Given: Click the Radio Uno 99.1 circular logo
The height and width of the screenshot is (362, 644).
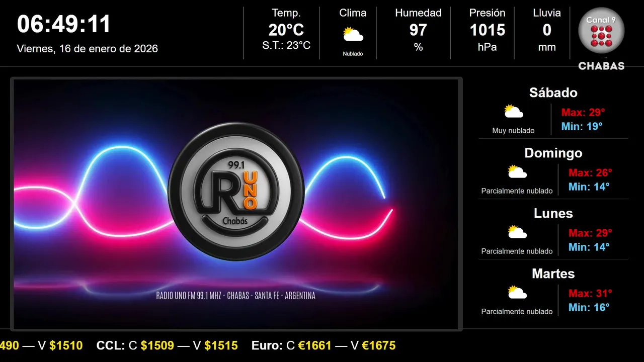Looking at the screenshot, I should pyautogui.click(x=236, y=192).
